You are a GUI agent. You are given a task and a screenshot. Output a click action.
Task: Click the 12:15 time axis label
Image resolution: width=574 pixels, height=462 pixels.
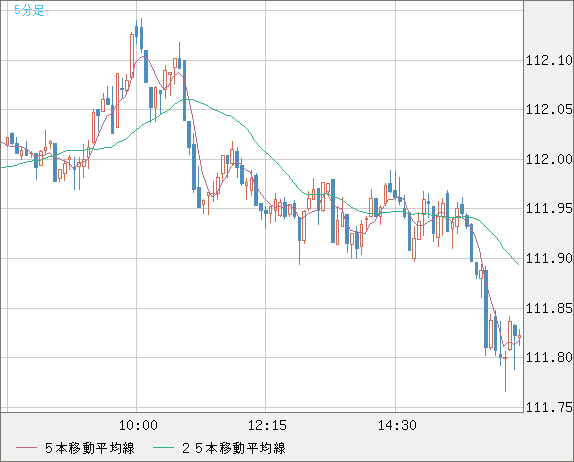coord(267,425)
